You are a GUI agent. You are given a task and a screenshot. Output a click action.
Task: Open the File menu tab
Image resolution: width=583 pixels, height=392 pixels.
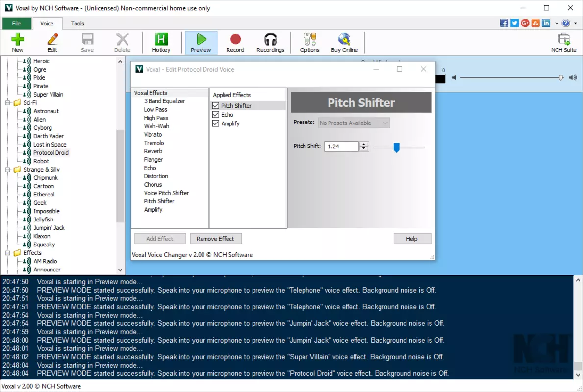[x=16, y=24]
